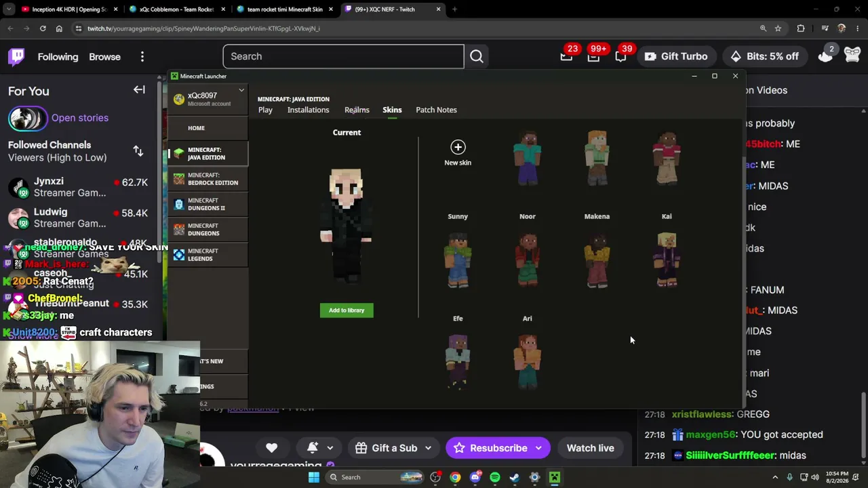Switch to the Play tab
Viewport: 868px width, 488px height.
265,110
